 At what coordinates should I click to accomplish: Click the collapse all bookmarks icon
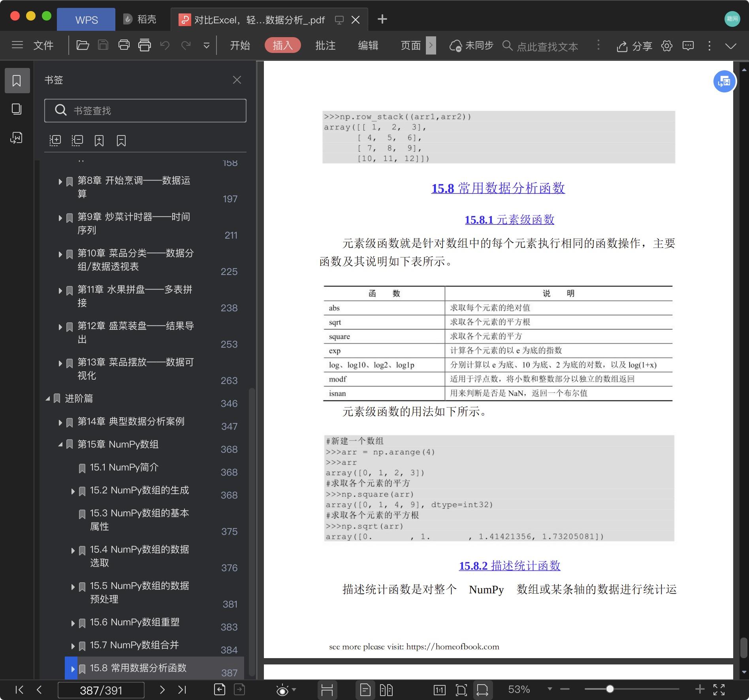[x=77, y=140]
